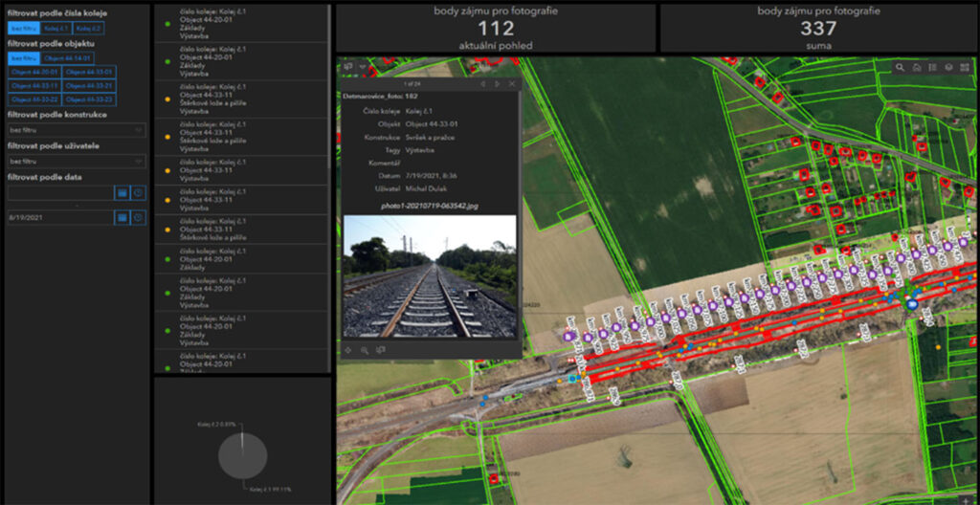Go to previous feature in popup
980x505 pixels.
481,84
